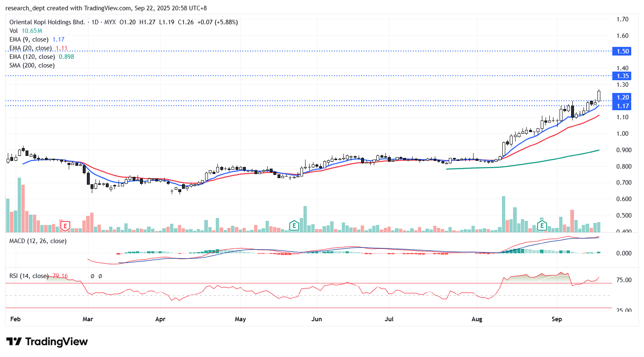Image resolution: width=644 pixels, height=357 pixels.
Task: Open the 1D interval in chart title
Action: pos(95,22)
